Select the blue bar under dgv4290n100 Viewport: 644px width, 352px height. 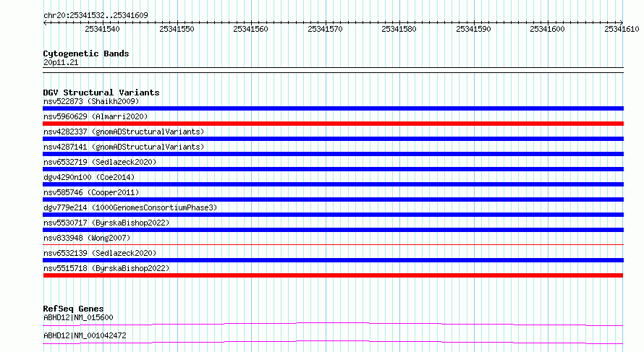pos(333,184)
